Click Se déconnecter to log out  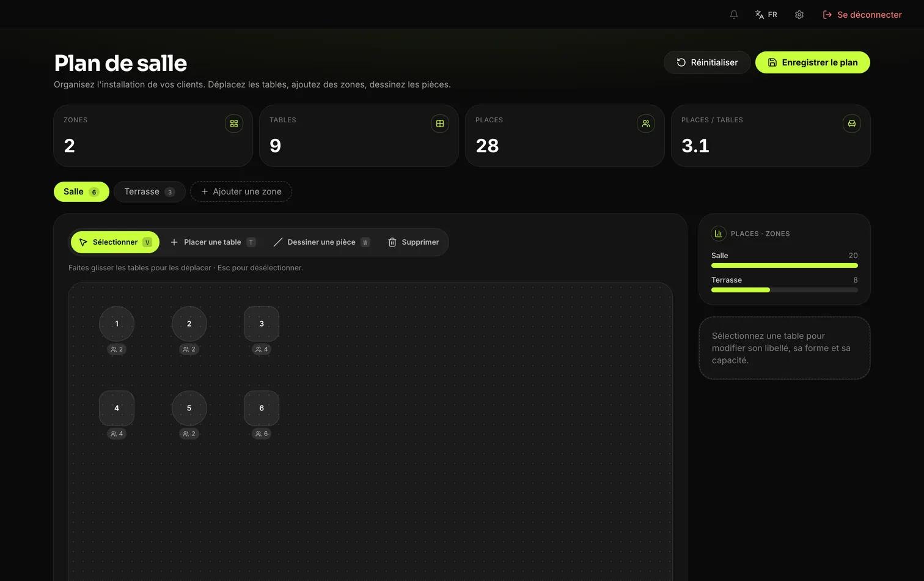pyautogui.click(x=862, y=15)
